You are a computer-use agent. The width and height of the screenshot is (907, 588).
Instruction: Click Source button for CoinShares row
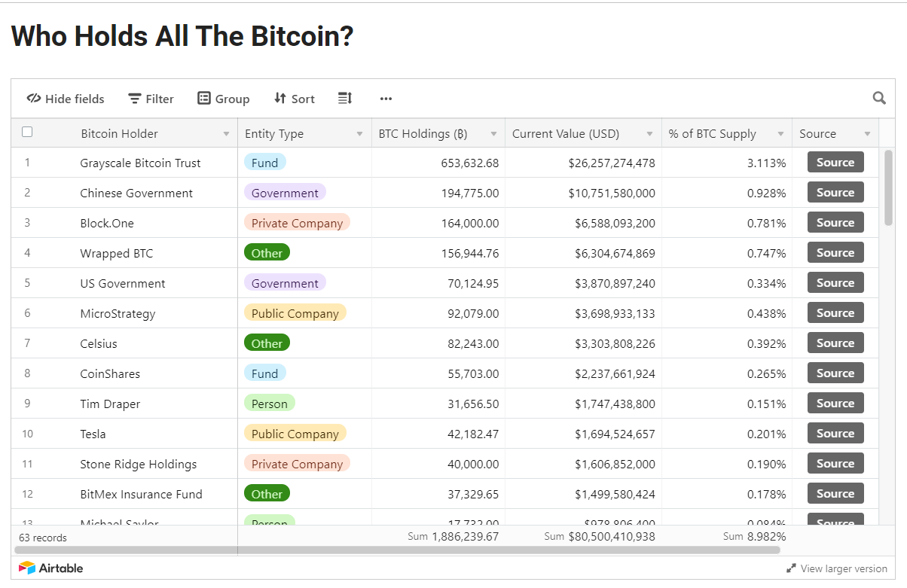pos(835,373)
